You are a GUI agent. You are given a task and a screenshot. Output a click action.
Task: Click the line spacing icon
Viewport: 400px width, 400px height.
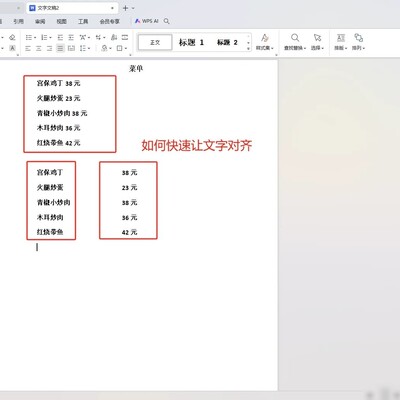(82, 48)
